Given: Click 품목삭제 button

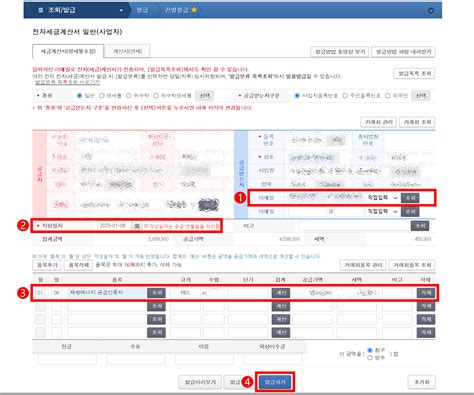Looking at the screenshot, I should [x=78, y=265].
